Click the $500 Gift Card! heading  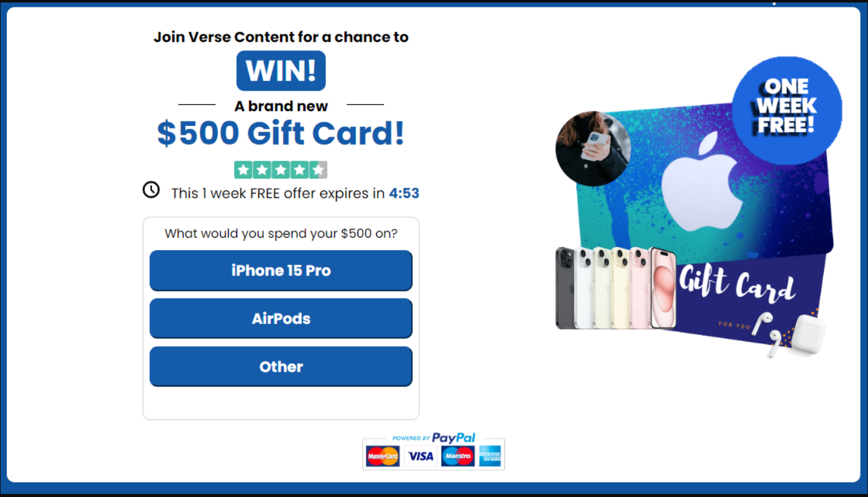281,133
